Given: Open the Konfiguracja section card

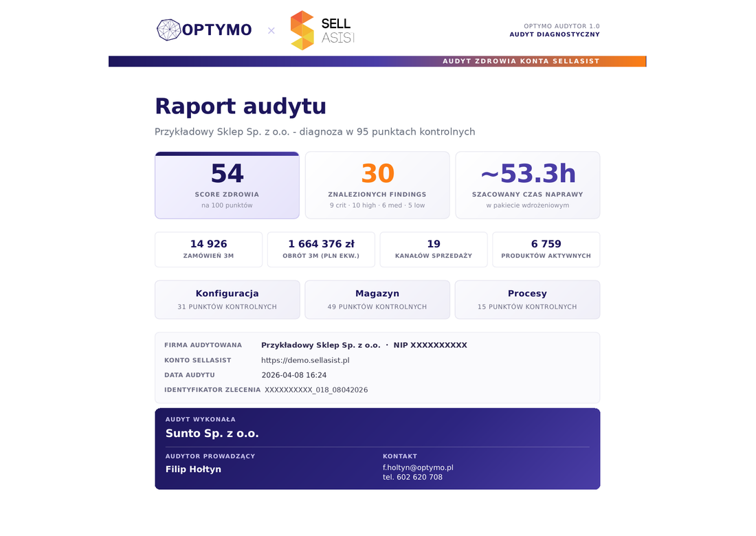Looking at the screenshot, I should pyautogui.click(x=227, y=300).
